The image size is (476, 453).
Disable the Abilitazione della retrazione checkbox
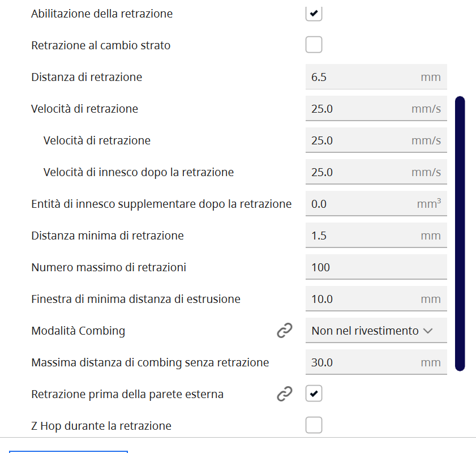(x=314, y=13)
